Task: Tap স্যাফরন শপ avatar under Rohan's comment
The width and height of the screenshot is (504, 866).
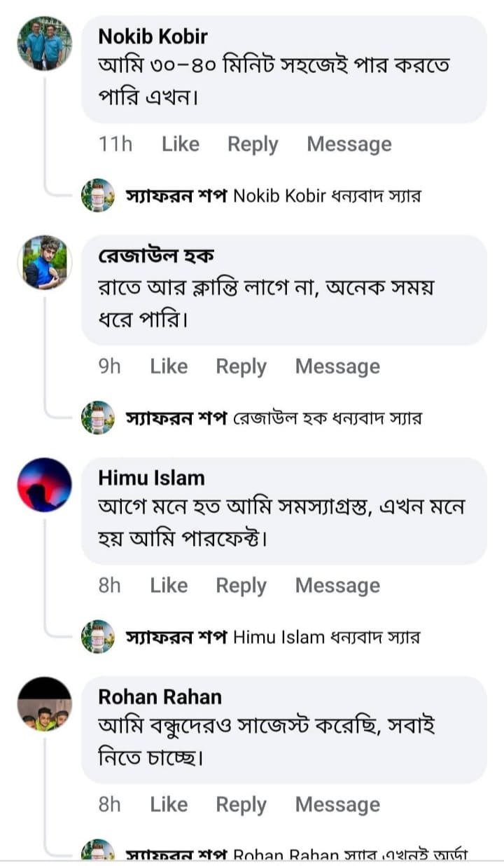Action: (x=98, y=853)
